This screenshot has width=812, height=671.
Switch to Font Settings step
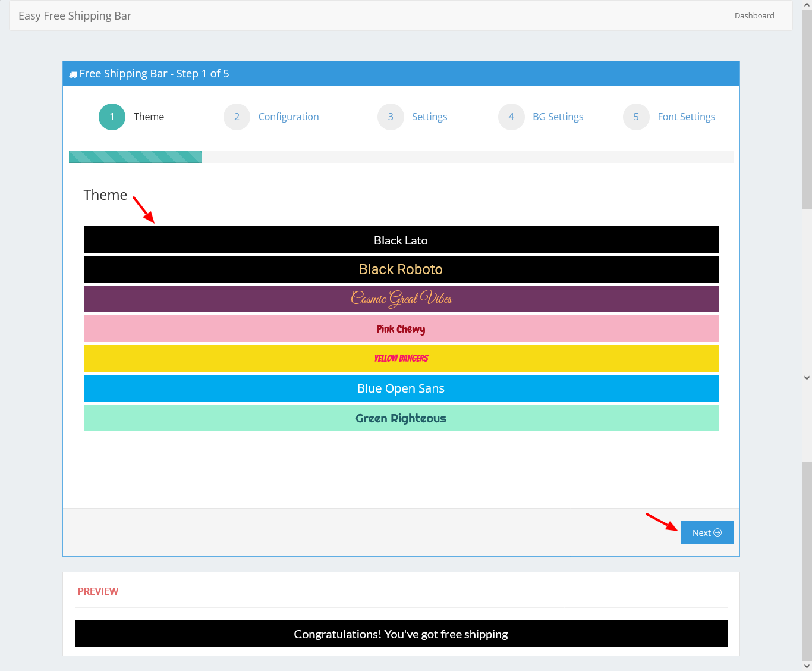[x=686, y=117]
